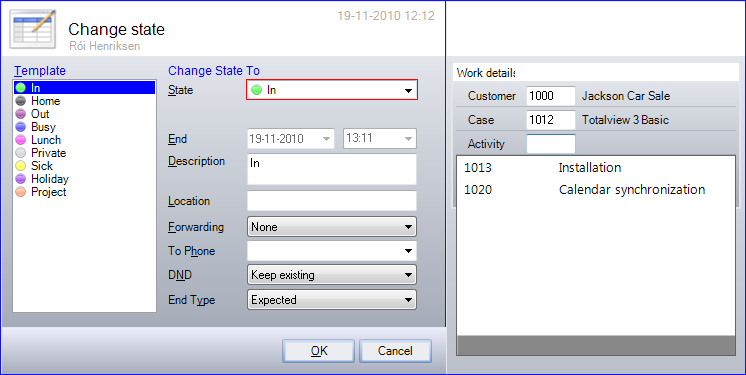Click the 19-11-2010 12:12 timestamp
This screenshot has width=746, height=375.
point(386,16)
